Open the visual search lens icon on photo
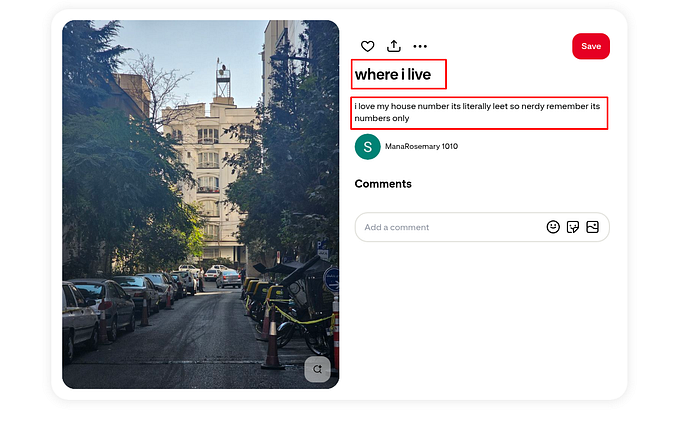The width and height of the screenshot is (700, 426). 317,369
